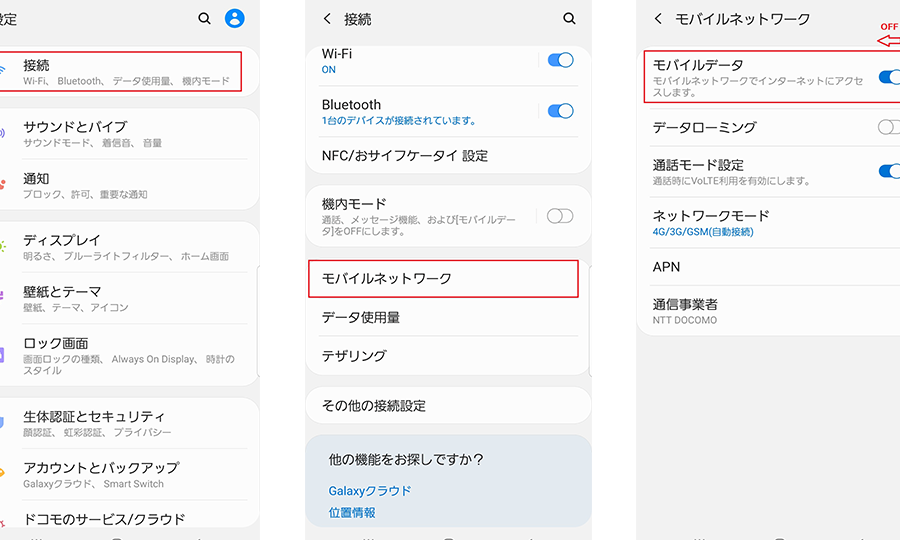Image resolution: width=900 pixels, height=540 pixels.
Task: Tap the Galaxyクラウド link
Action: 370,491
